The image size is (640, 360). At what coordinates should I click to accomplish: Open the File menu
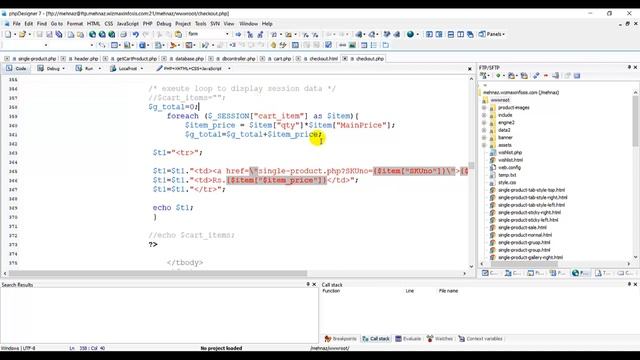tap(16, 24)
